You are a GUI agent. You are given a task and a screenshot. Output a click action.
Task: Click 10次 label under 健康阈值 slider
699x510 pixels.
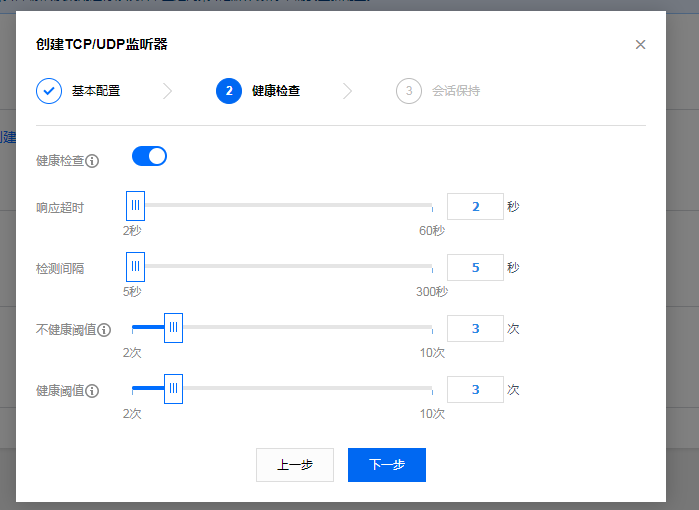(x=432, y=414)
